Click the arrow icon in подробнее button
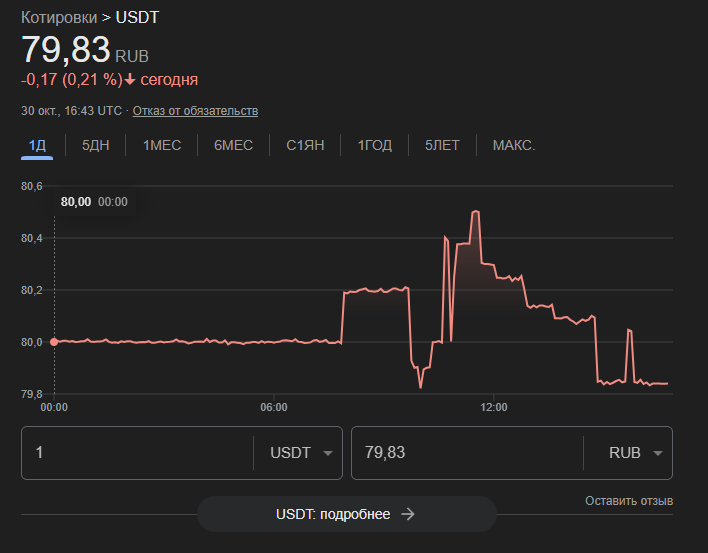The image size is (708, 553). click(x=407, y=514)
